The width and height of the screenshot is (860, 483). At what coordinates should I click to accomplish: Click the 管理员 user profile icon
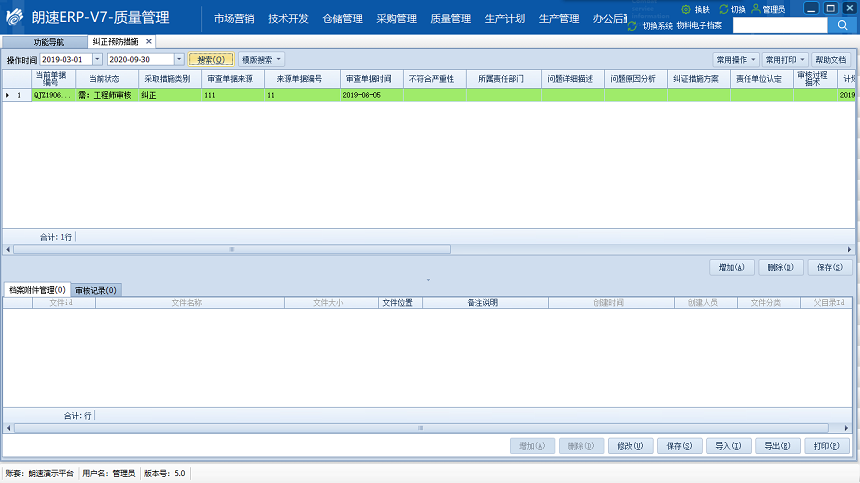click(x=755, y=9)
